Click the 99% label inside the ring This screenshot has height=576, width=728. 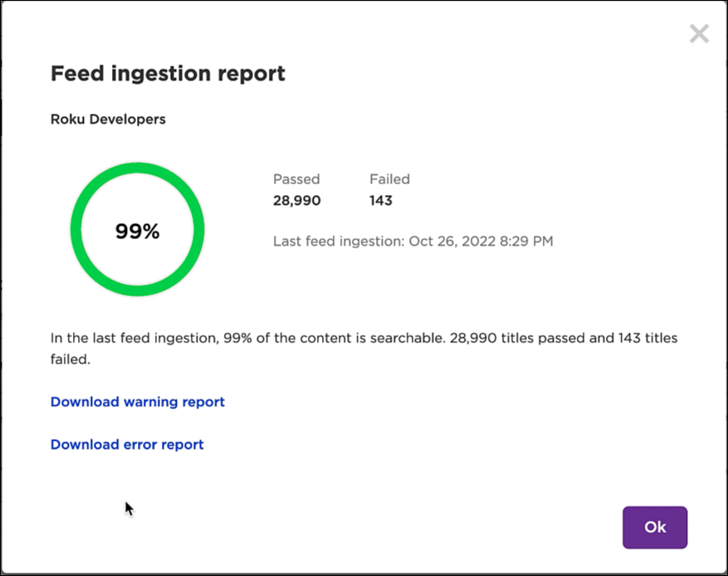coord(137,232)
